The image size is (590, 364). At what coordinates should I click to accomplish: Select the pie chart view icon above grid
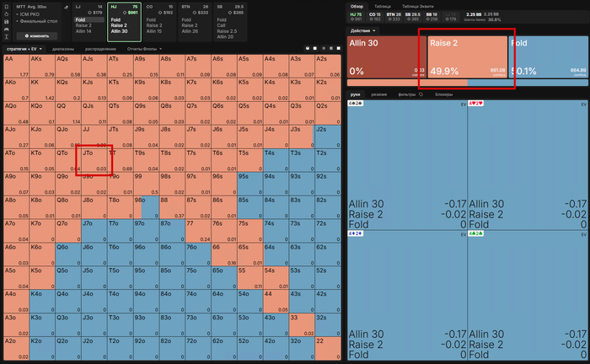click(308, 49)
